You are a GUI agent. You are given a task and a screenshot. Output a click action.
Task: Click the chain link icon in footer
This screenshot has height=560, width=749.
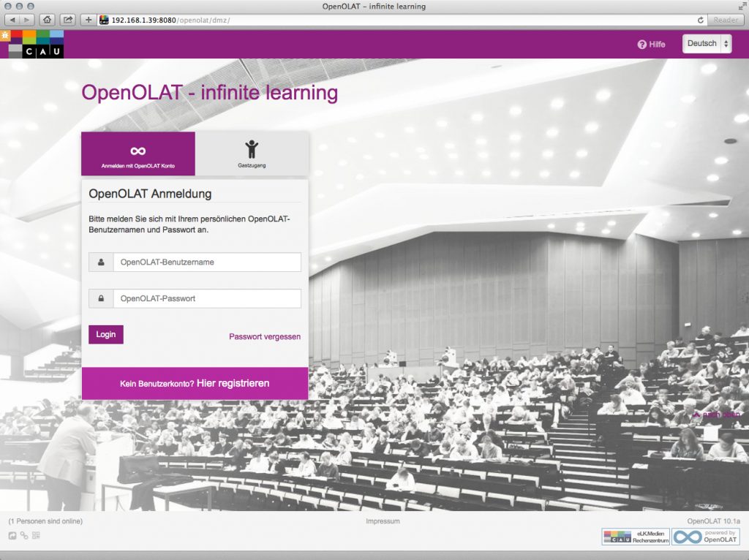click(x=24, y=536)
